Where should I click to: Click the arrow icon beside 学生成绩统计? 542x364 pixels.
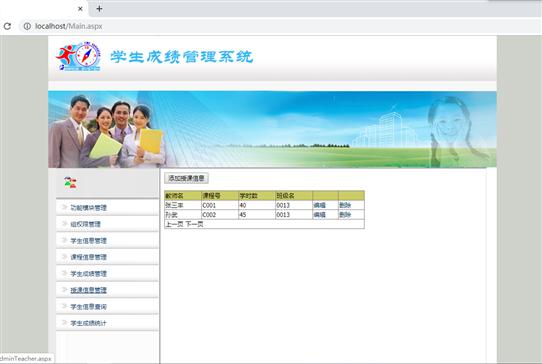click(x=64, y=323)
